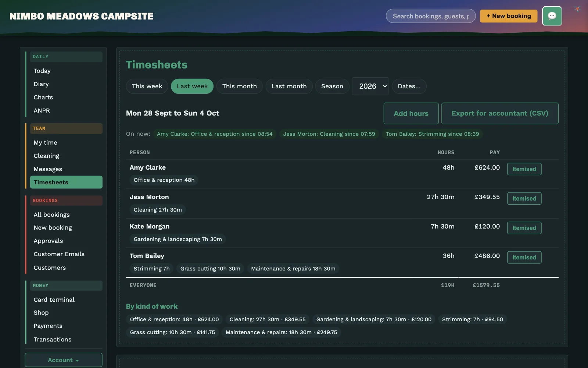
Task: Open the Payments page
Action: tap(66, 326)
